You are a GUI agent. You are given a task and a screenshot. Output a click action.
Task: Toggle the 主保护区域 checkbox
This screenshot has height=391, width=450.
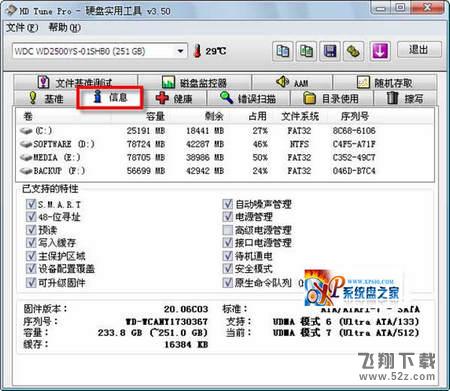[x=31, y=256]
